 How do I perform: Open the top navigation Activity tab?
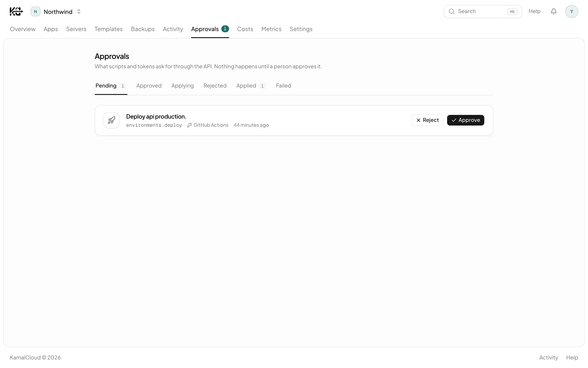(x=173, y=29)
